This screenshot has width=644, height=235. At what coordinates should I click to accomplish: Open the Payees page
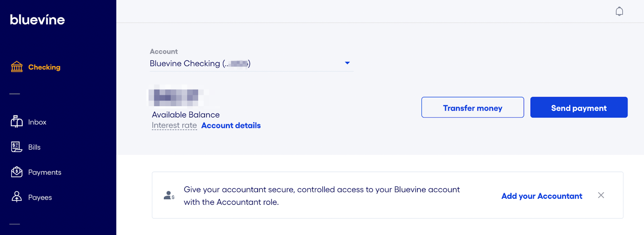point(40,198)
